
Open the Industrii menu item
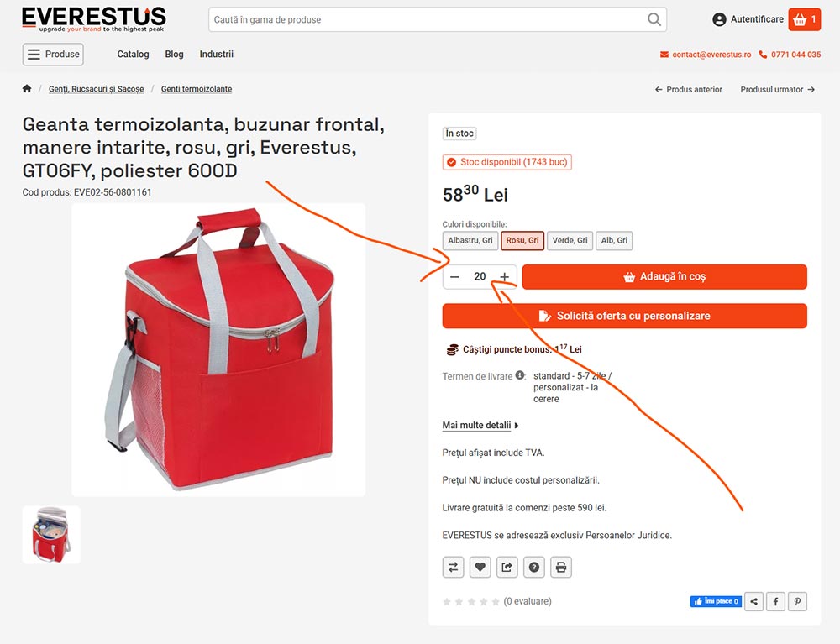[x=217, y=54]
